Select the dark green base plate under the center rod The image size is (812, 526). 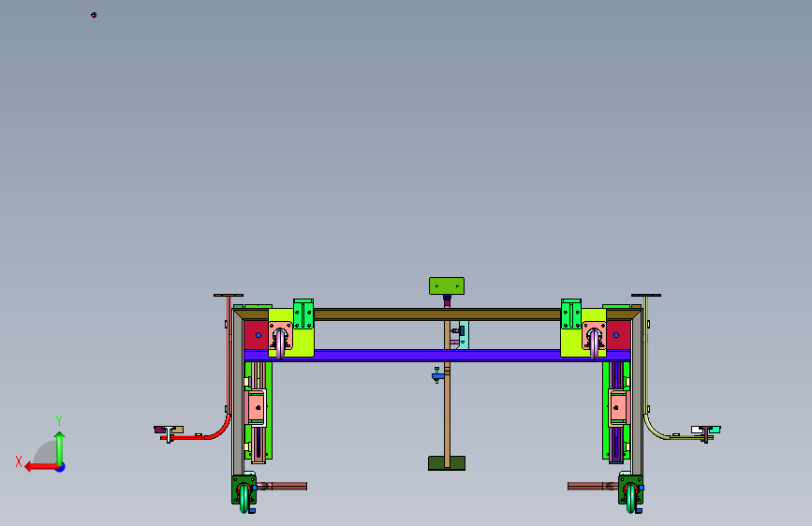[x=447, y=463]
